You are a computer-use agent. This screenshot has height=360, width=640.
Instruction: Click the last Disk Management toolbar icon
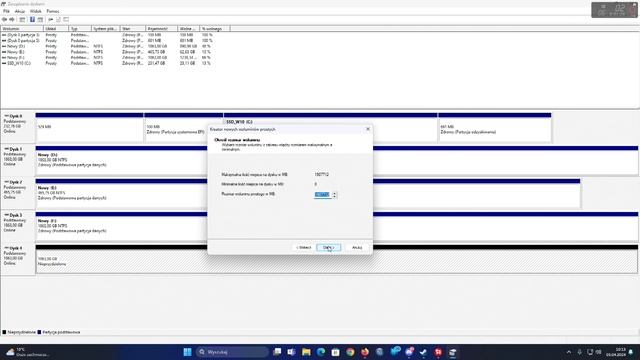tap(66, 20)
